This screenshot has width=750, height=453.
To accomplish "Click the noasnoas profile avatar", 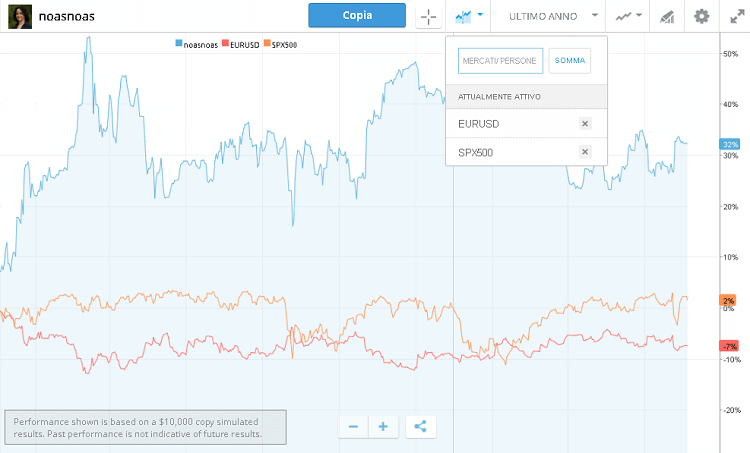I will pos(19,16).
